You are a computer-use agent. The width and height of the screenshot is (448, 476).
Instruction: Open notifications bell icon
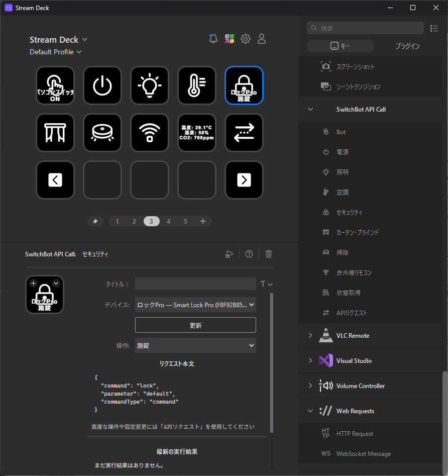click(x=213, y=39)
